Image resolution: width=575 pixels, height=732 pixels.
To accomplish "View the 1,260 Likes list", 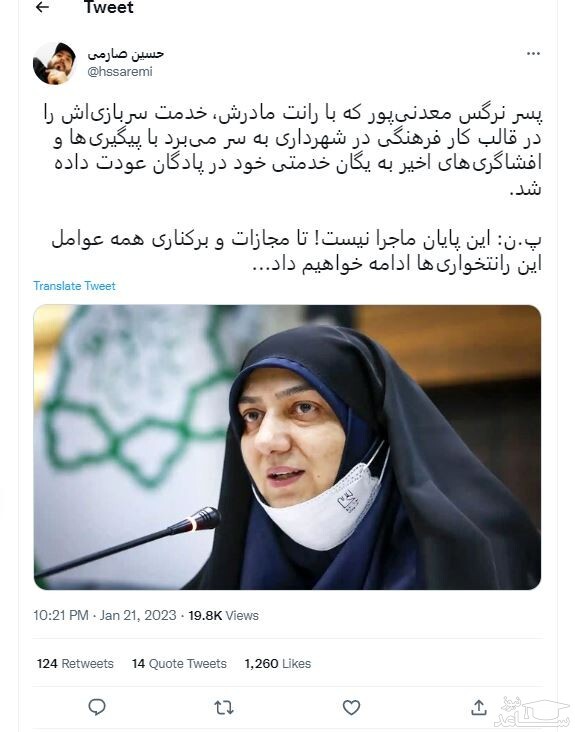I will tap(278, 663).
